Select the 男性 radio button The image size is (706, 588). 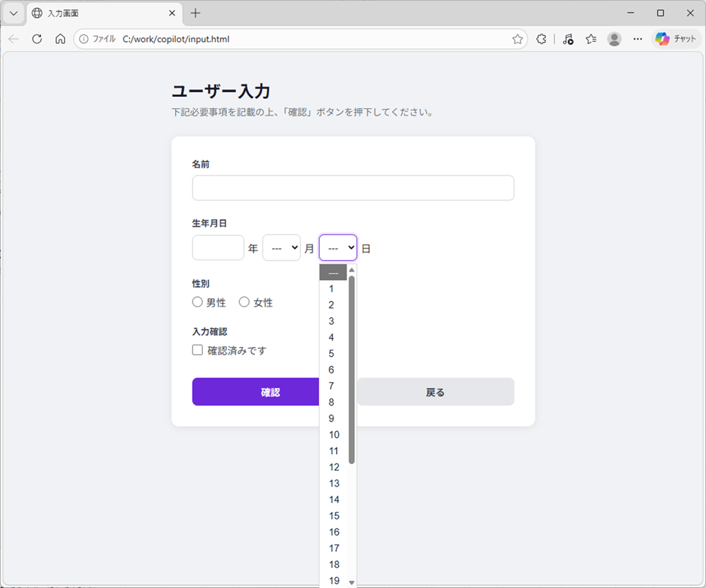(198, 302)
